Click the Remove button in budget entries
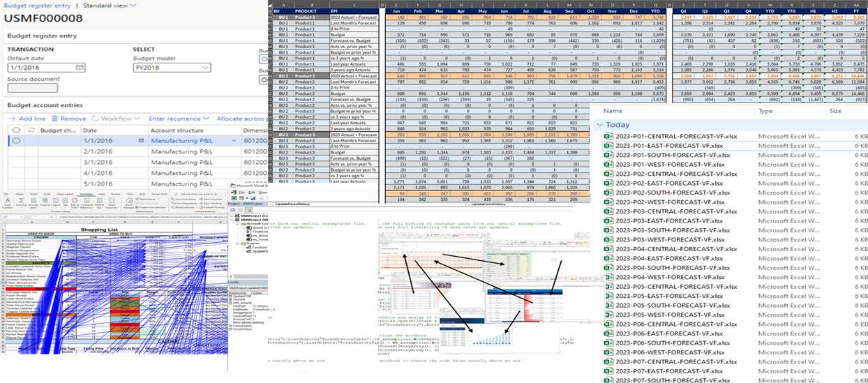Image resolution: width=868 pixels, height=383 pixels. [69, 119]
